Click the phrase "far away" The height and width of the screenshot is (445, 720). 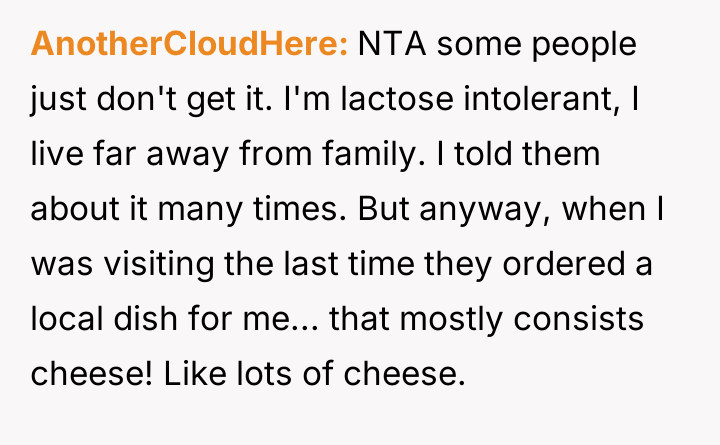(135, 155)
